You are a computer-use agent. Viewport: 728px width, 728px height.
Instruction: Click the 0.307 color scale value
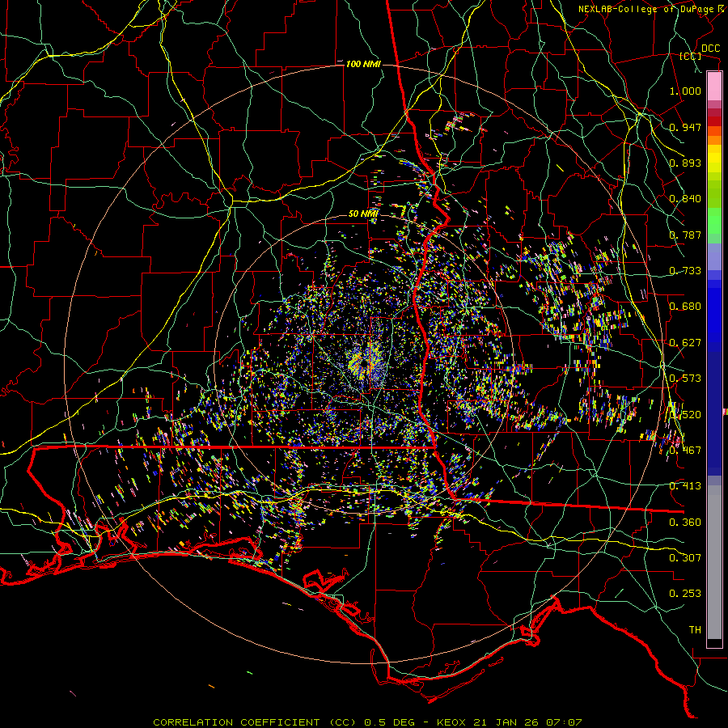[x=685, y=557]
